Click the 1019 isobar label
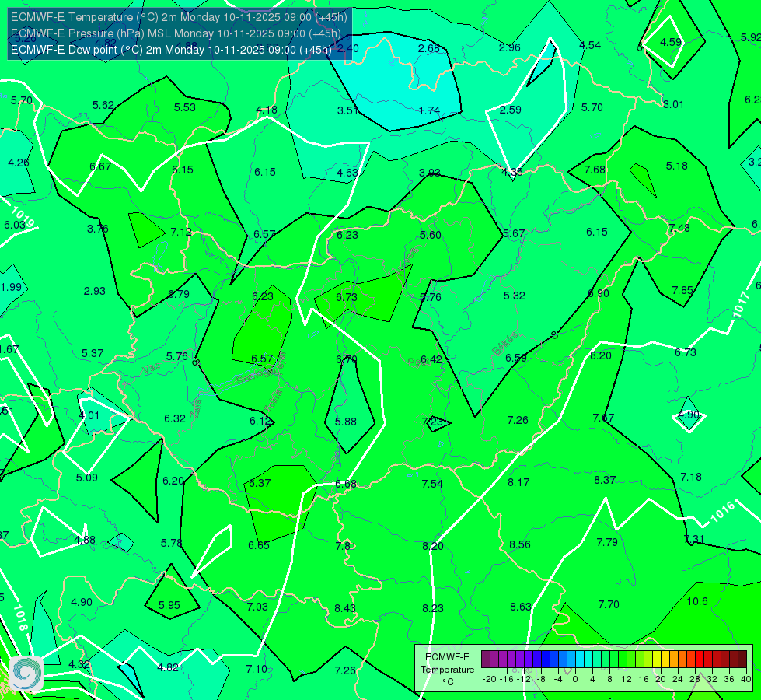761x700 pixels. click(23, 217)
